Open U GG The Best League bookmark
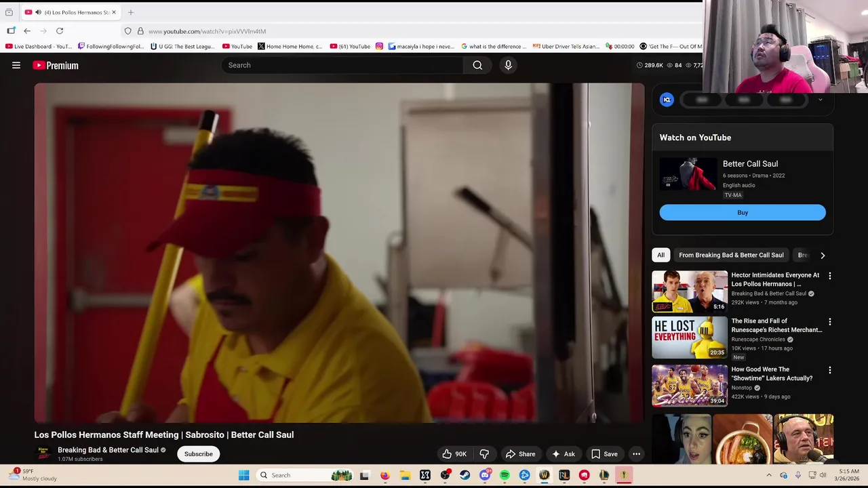Viewport: 868px width, 488px height. coord(182,46)
